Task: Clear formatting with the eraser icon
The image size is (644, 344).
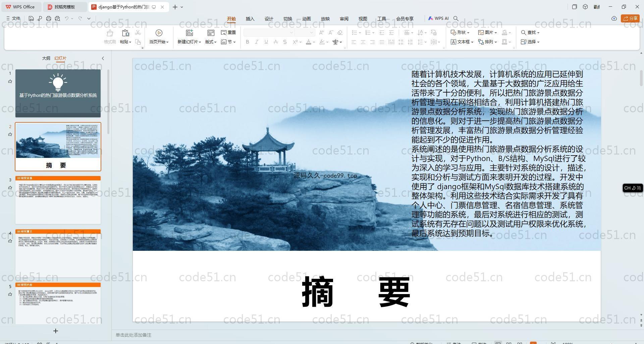Action: (340, 33)
